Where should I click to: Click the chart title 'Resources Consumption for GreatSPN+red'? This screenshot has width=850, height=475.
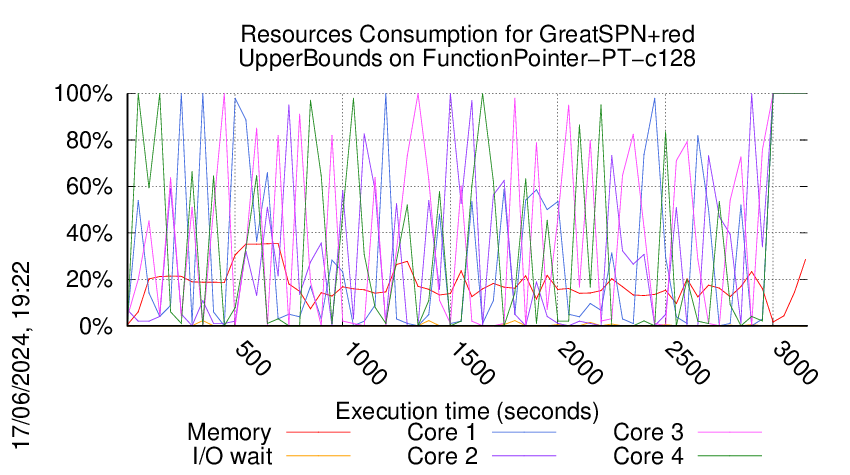pyautogui.click(x=467, y=35)
